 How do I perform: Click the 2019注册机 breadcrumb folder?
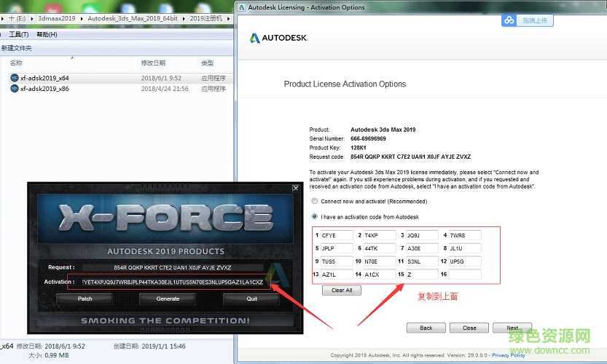(x=205, y=18)
